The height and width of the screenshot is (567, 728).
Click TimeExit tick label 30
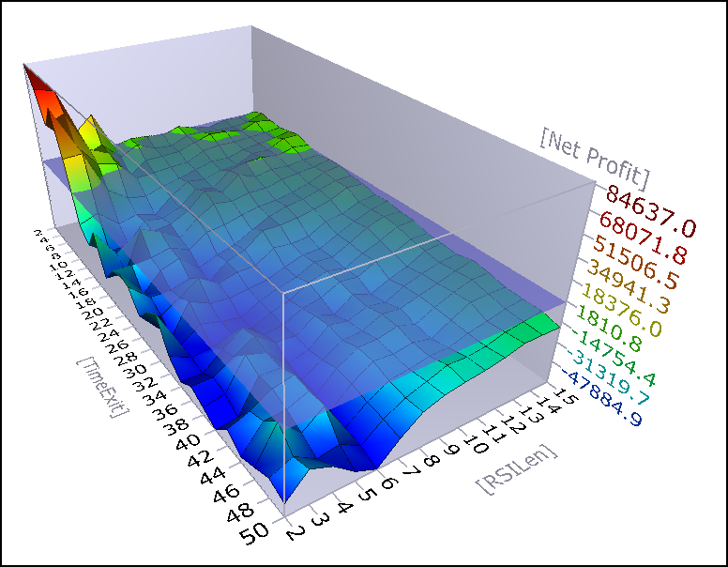tap(135, 373)
